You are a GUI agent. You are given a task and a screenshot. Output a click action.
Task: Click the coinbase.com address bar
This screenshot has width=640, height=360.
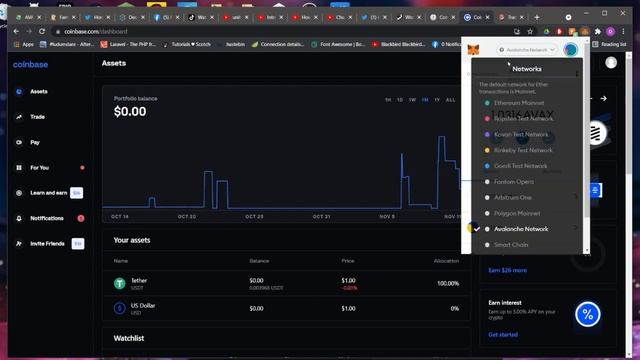pos(282,31)
